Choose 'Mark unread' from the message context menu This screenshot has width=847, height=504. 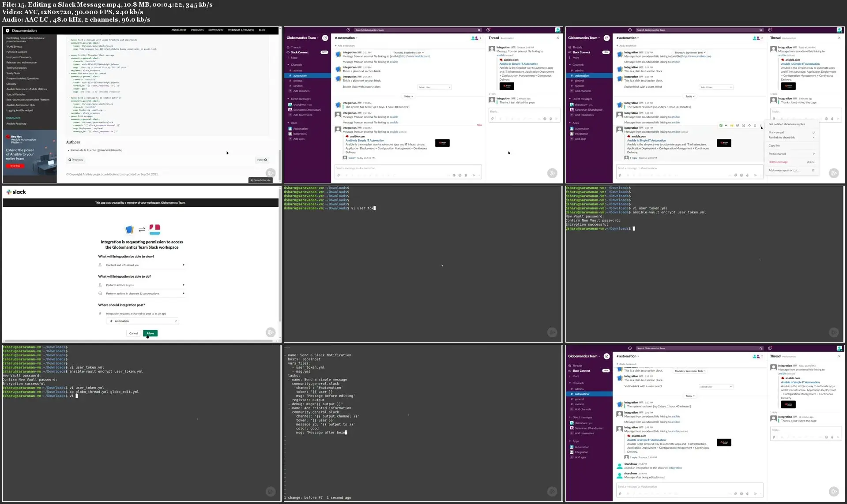tap(791, 132)
